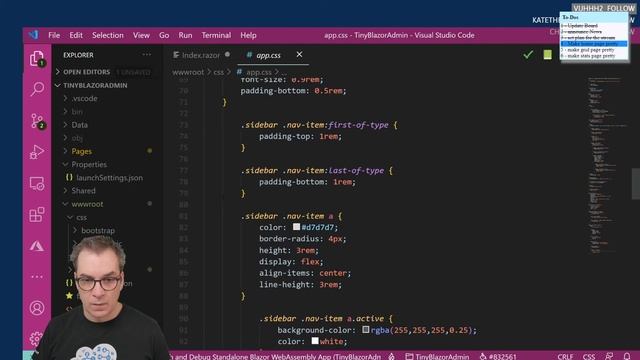
Task: Open color picker for #d7d7d7 swatch
Action: 296,227
